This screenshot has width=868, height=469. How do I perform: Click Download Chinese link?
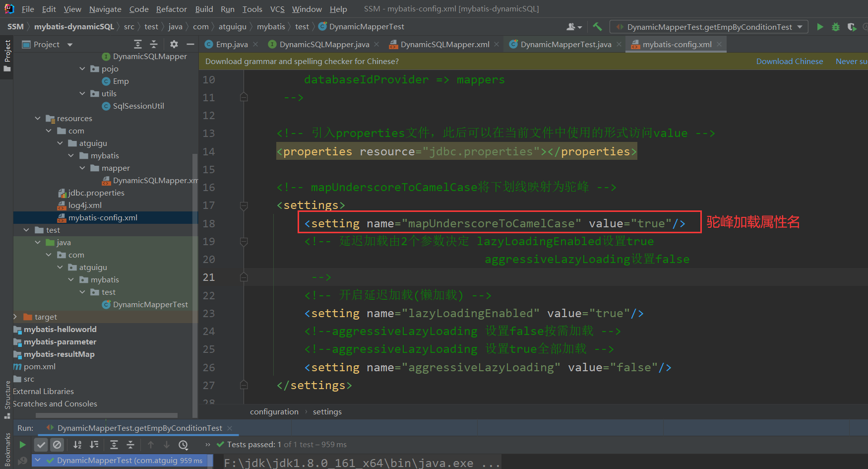point(790,61)
